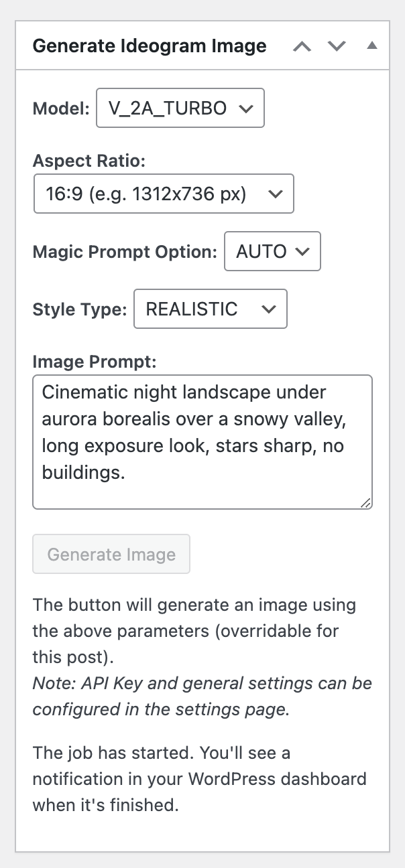Image resolution: width=405 pixels, height=868 pixels.
Task: Click the Generate Image button
Action: point(111,554)
